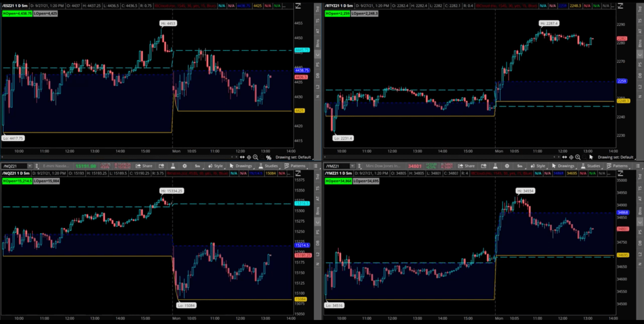Click crosshair icon under /RTYZ21 chart

(x=571, y=157)
